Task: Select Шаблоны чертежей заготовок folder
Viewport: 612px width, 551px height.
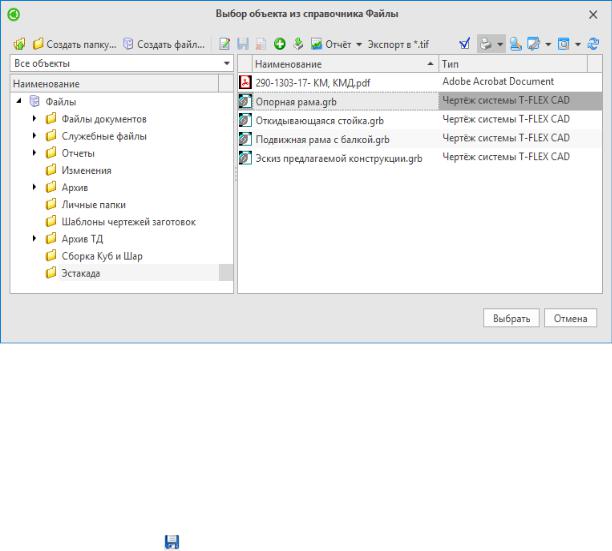Action: (128, 222)
